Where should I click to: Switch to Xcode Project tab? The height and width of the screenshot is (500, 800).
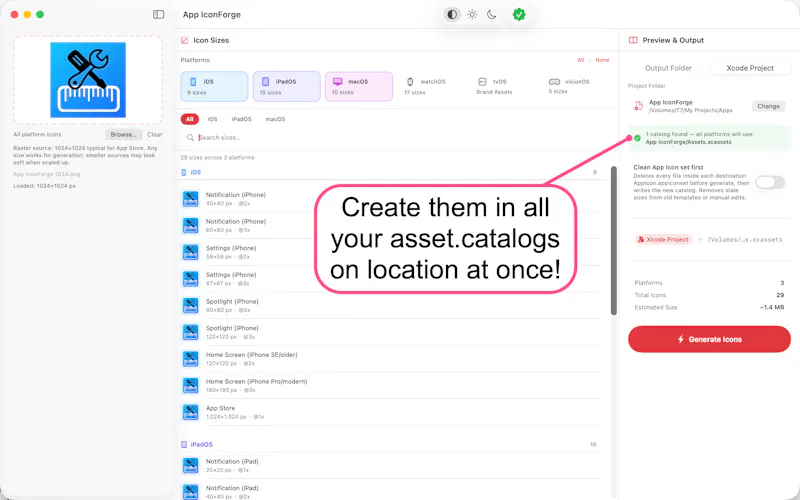pyautogui.click(x=750, y=68)
